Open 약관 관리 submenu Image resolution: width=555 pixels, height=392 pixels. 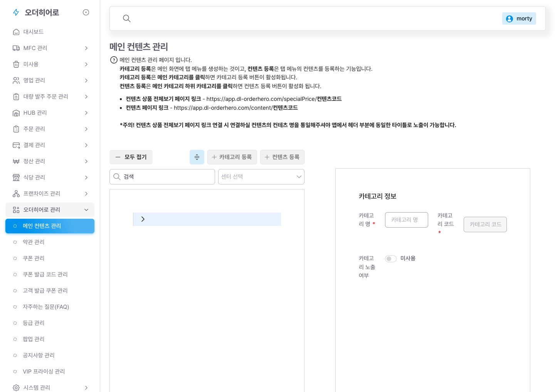[50, 242]
